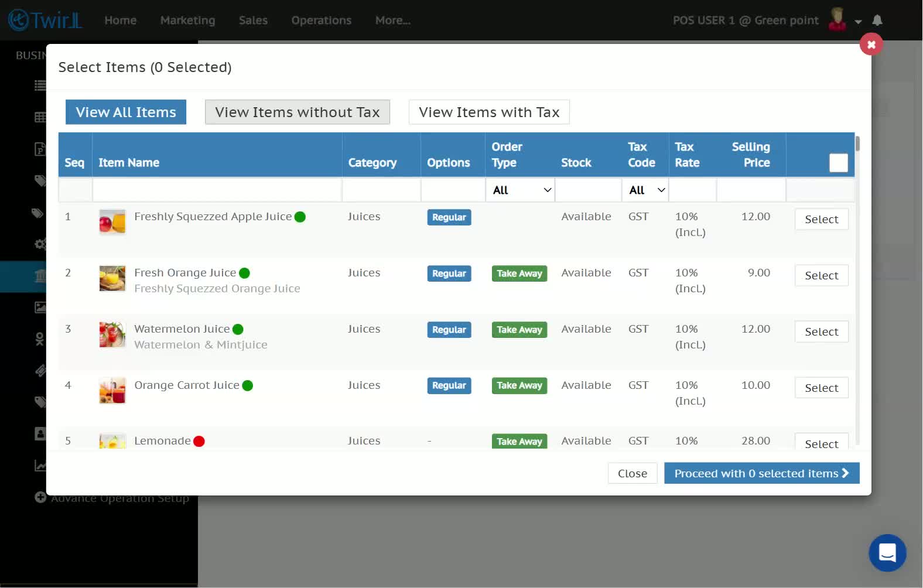The height and width of the screenshot is (588, 923).
Task: Click the POS user avatar
Action: coord(837,19)
